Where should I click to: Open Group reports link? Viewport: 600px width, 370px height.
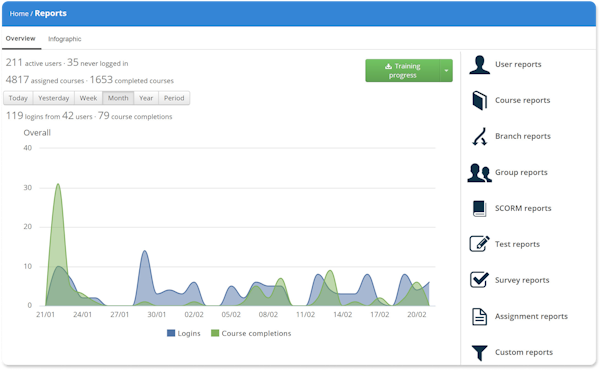click(521, 173)
